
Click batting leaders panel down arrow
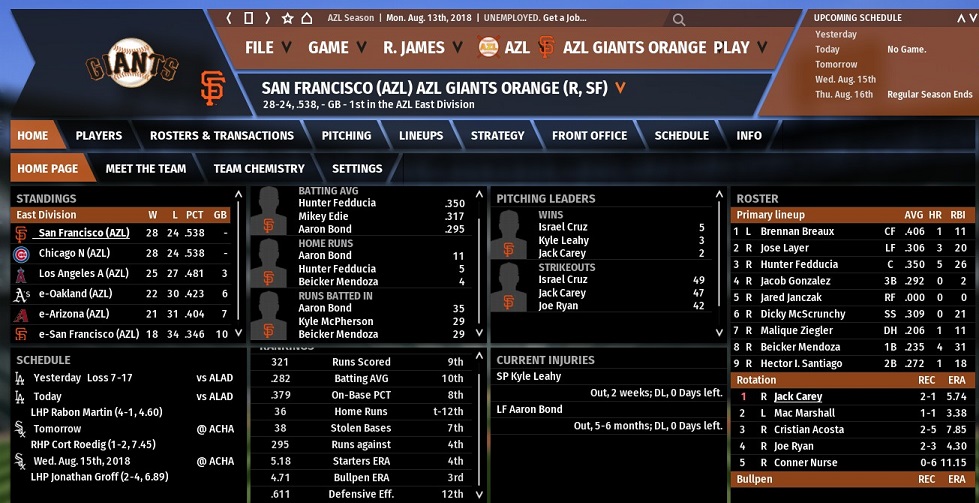[479, 333]
